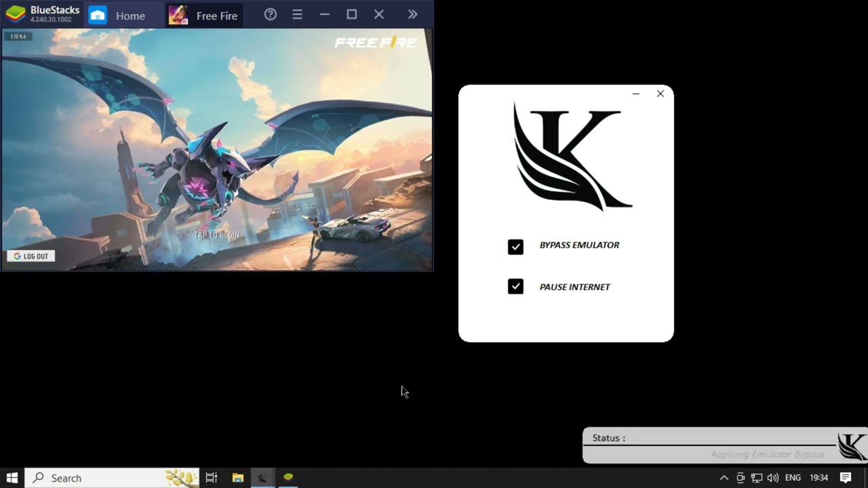Click the ENG language indicator
This screenshot has width=868, height=488.
click(793, 478)
